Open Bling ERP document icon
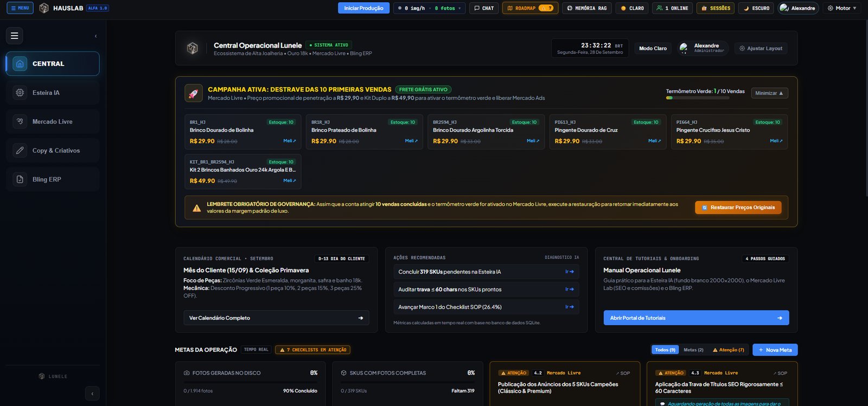The image size is (868, 406). click(x=20, y=179)
